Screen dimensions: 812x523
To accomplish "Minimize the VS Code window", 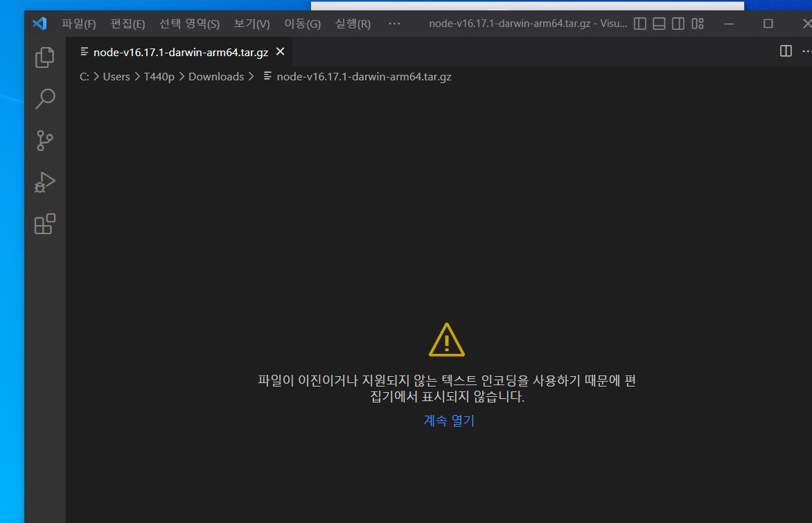I will pyautogui.click(x=729, y=24).
